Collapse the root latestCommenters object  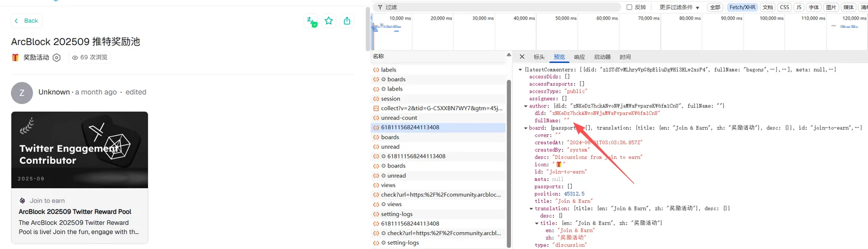tap(520, 69)
